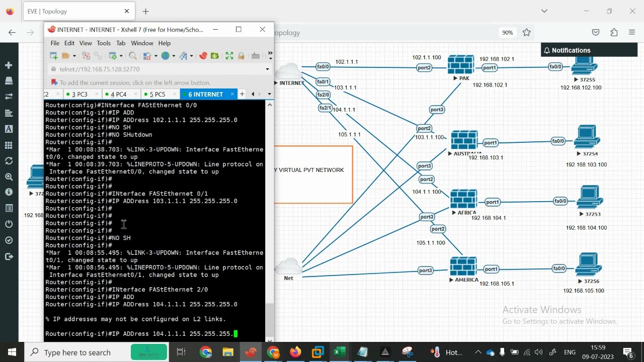Viewport: 644px width, 362px height.
Task: Expand the globe encoding dropdown arrow
Action: pyautogui.click(x=173, y=56)
